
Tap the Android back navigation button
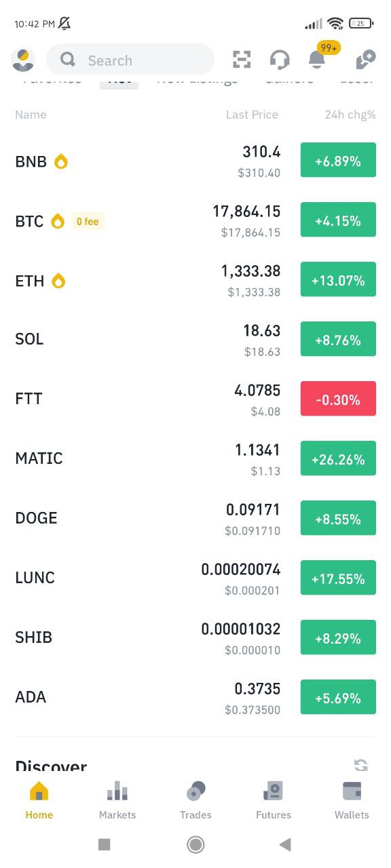pos(285,844)
